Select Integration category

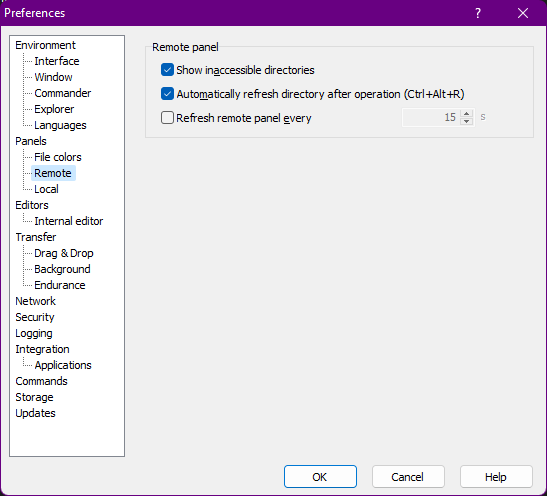click(x=42, y=349)
